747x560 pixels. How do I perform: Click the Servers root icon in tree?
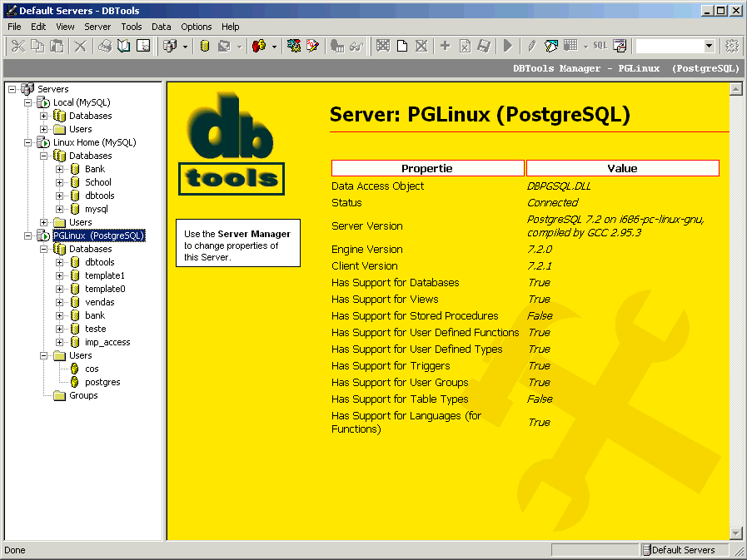click(27, 88)
